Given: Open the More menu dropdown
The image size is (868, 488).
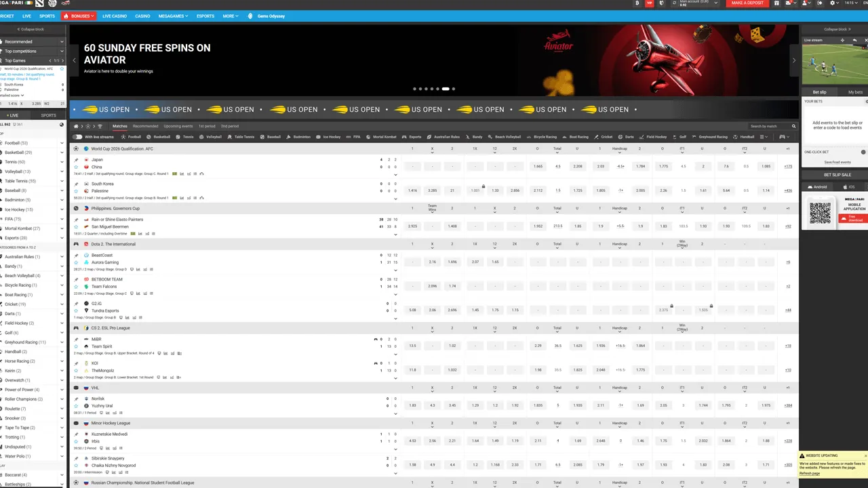Looking at the screenshot, I should pos(231,16).
